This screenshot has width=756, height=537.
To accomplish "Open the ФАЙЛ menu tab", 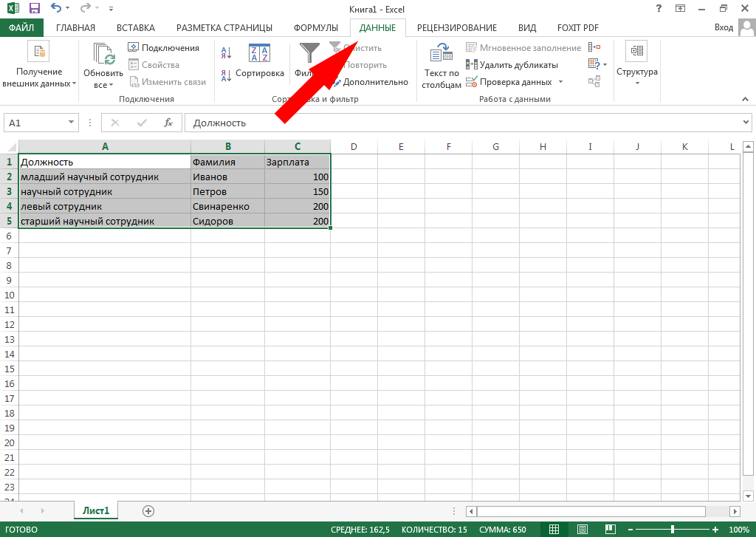I will pyautogui.click(x=21, y=28).
